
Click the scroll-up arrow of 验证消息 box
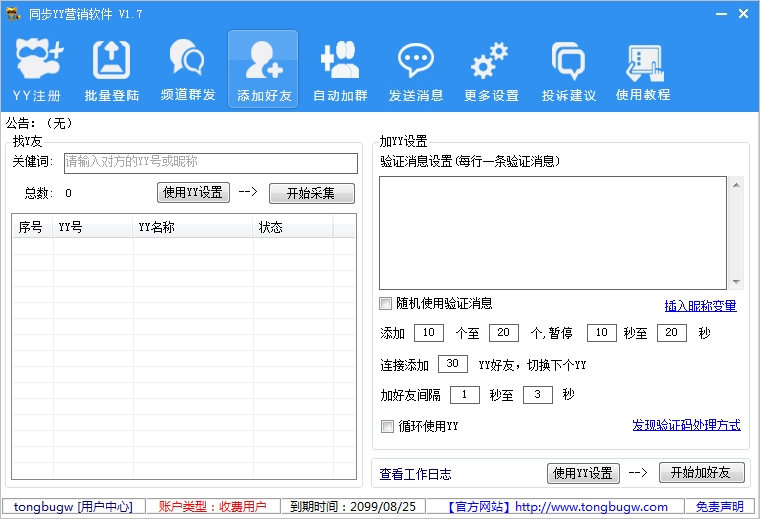pos(736,185)
